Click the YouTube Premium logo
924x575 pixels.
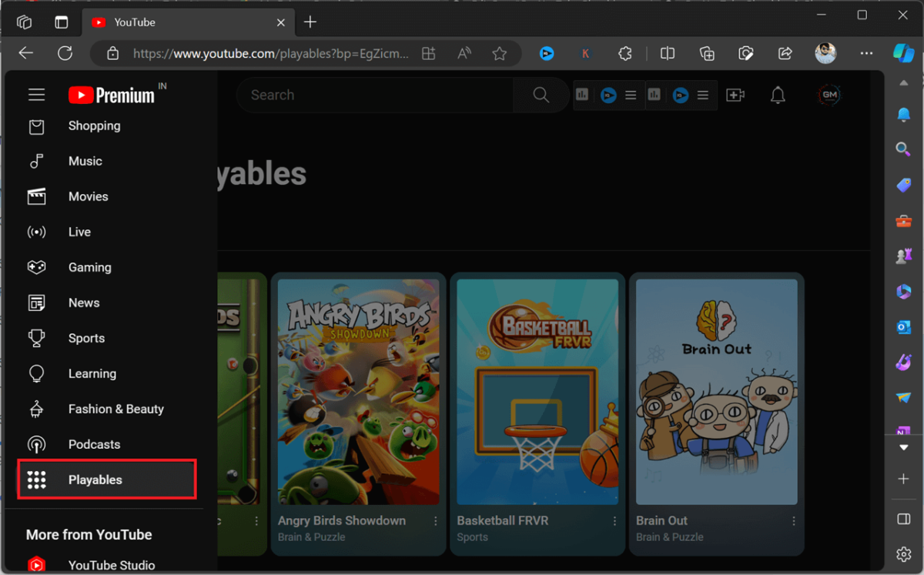click(112, 95)
